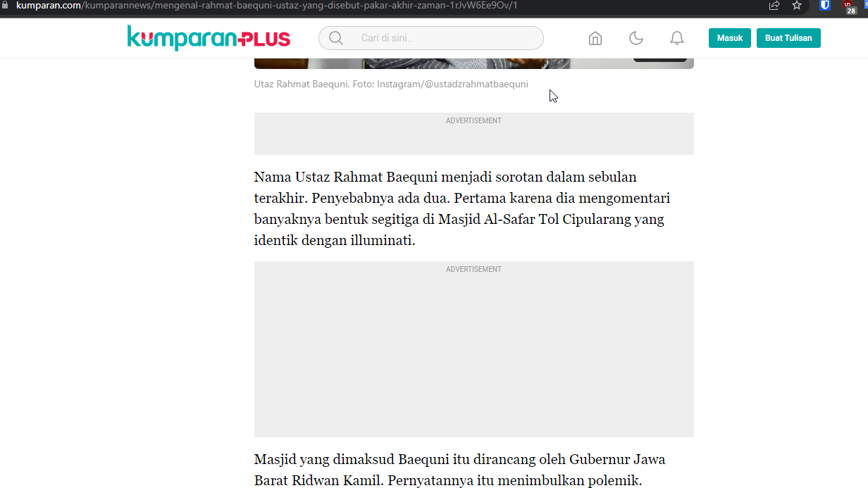Click Buat Tulisan to create a post
The image size is (868, 488).
(788, 38)
